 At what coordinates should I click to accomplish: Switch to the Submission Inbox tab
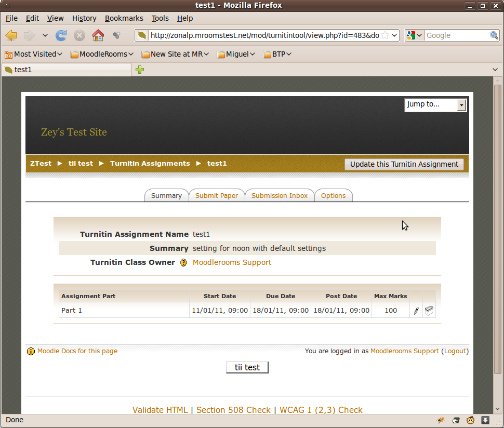click(x=280, y=196)
